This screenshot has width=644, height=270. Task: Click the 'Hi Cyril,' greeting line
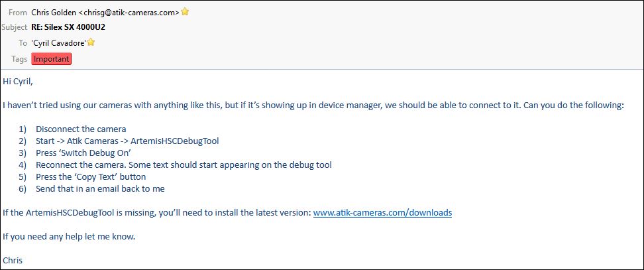click(x=18, y=82)
